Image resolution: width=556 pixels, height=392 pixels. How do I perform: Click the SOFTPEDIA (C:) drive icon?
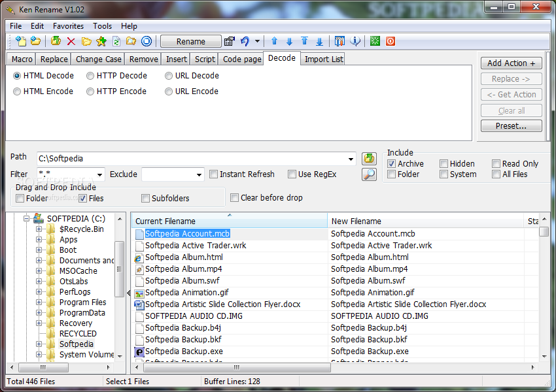point(39,218)
